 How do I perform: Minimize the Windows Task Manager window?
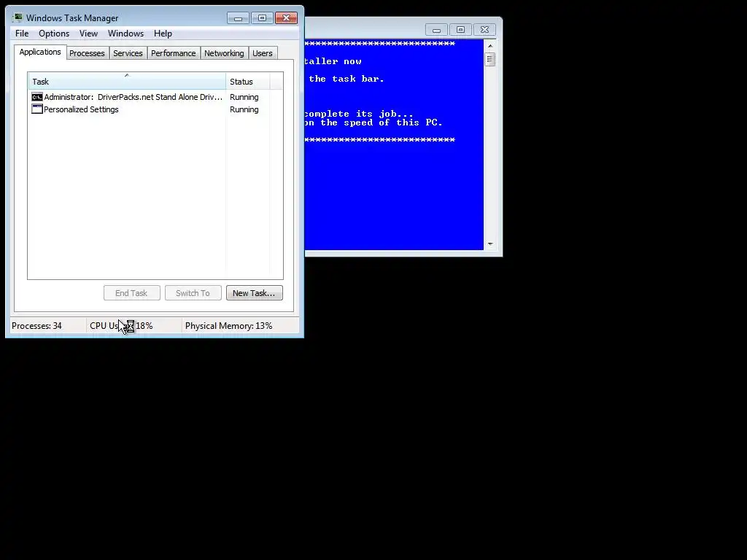tap(238, 18)
